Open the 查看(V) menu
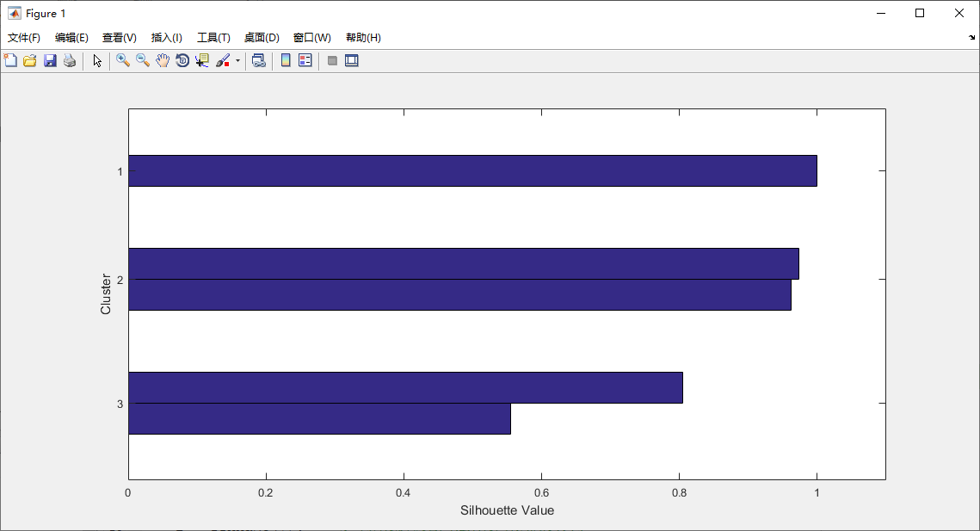Viewport: 980px width, 531px height. point(120,38)
